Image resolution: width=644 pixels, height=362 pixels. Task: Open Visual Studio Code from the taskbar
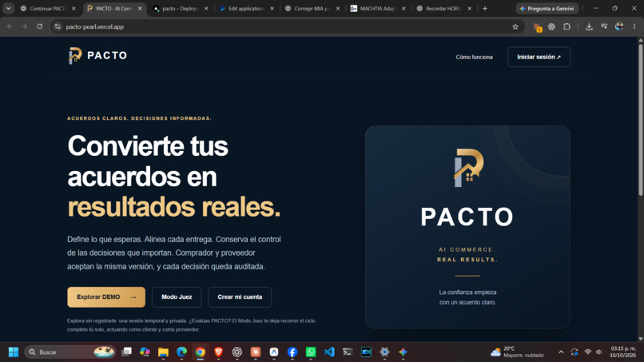(x=329, y=352)
